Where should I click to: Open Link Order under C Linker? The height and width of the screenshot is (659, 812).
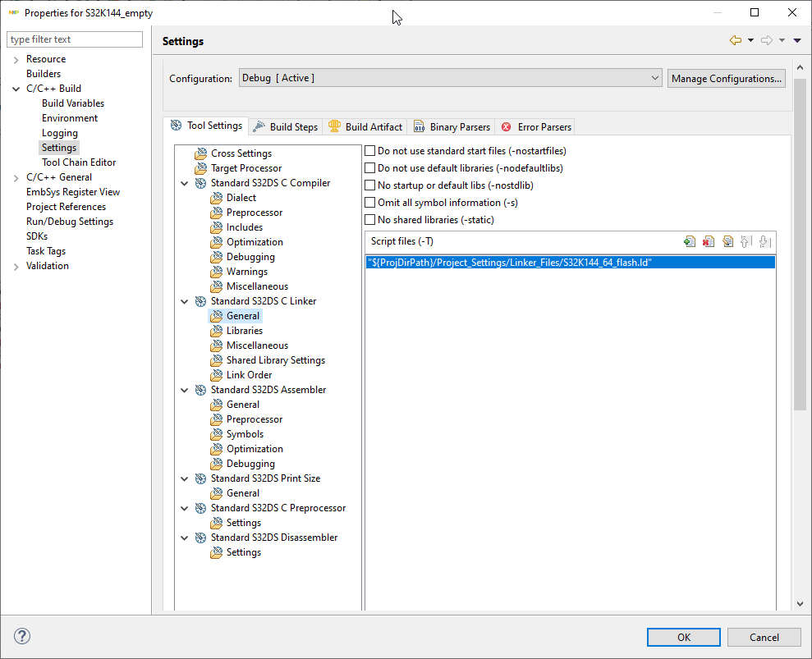tap(249, 375)
